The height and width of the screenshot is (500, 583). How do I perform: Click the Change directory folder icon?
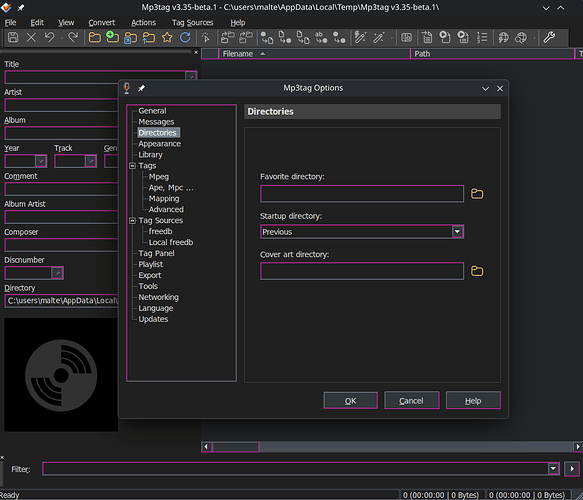click(x=94, y=38)
